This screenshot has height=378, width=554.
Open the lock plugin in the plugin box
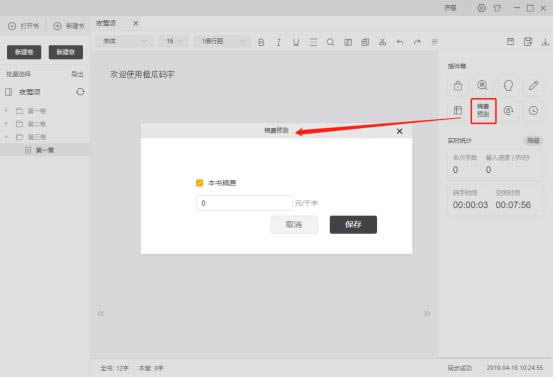click(458, 85)
